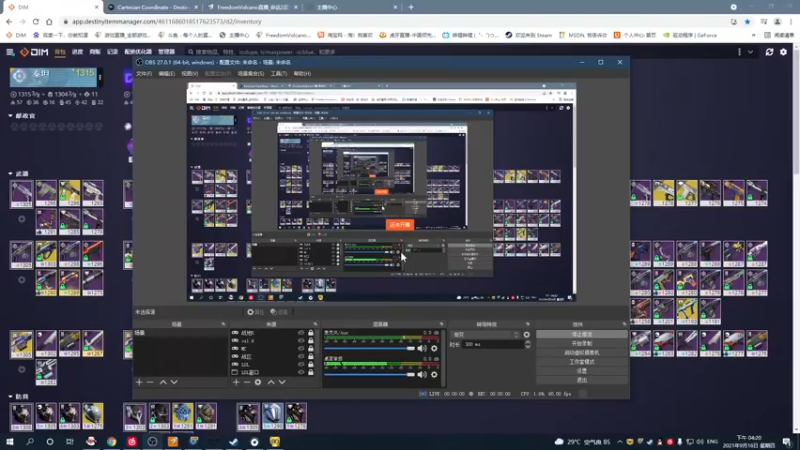The image size is (800, 450).
Task: Toggle visibility of LOL窗口 source
Action: coord(301,372)
